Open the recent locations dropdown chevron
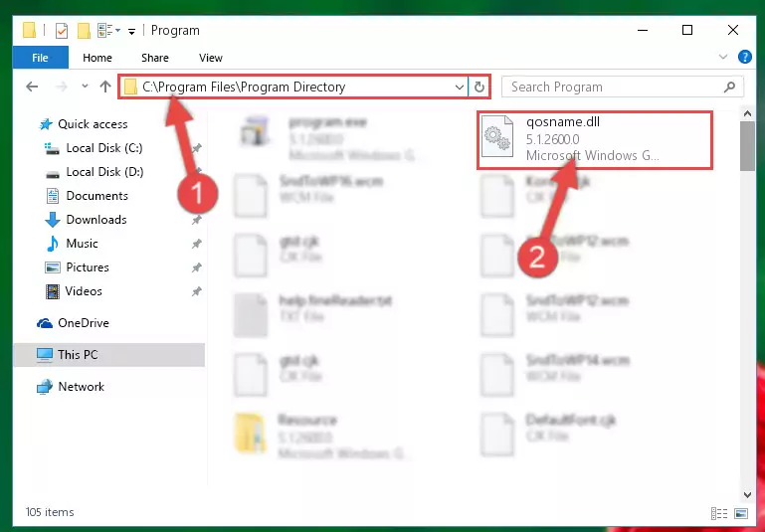The width and height of the screenshot is (765, 532). [x=85, y=87]
